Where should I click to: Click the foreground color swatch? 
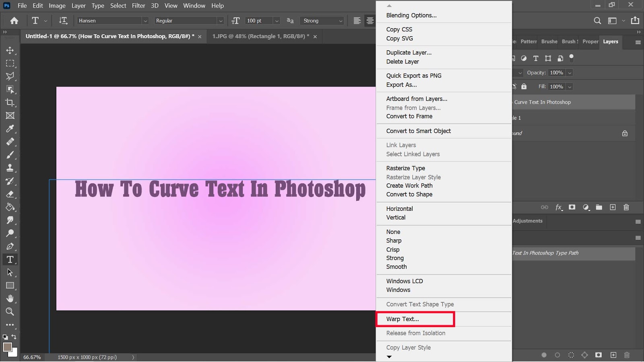7,347
